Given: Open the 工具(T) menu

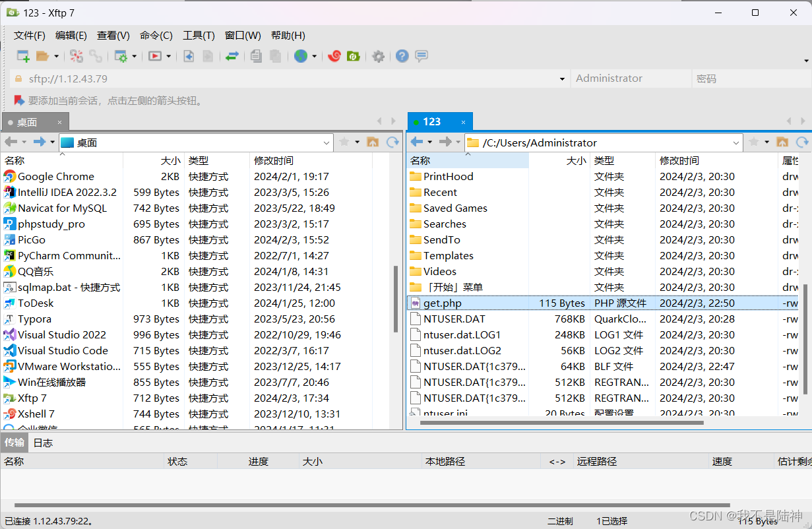Looking at the screenshot, I should click(x=198, y=35).
